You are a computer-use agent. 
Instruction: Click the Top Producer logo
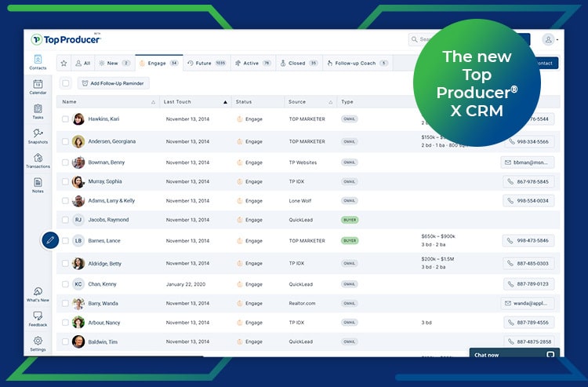pyautogui.click(x=66, y=39)
